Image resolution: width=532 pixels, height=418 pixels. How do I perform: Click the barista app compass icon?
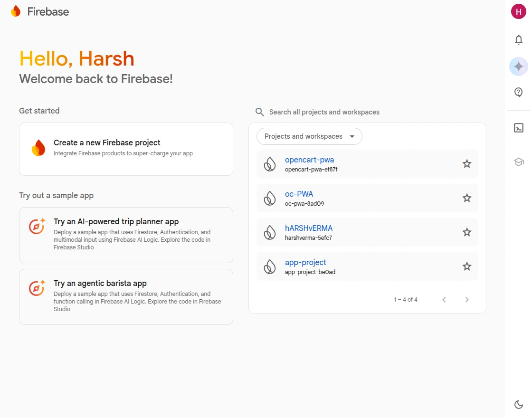(37, 288)
